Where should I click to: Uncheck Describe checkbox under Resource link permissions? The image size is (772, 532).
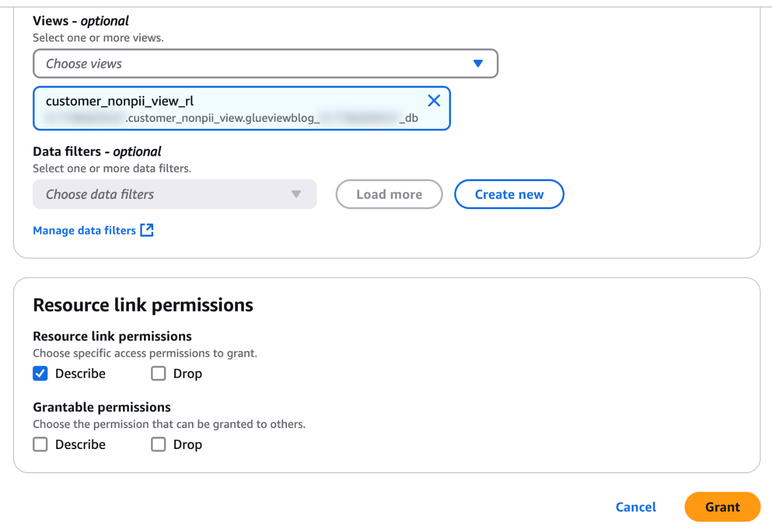point(40,374)
